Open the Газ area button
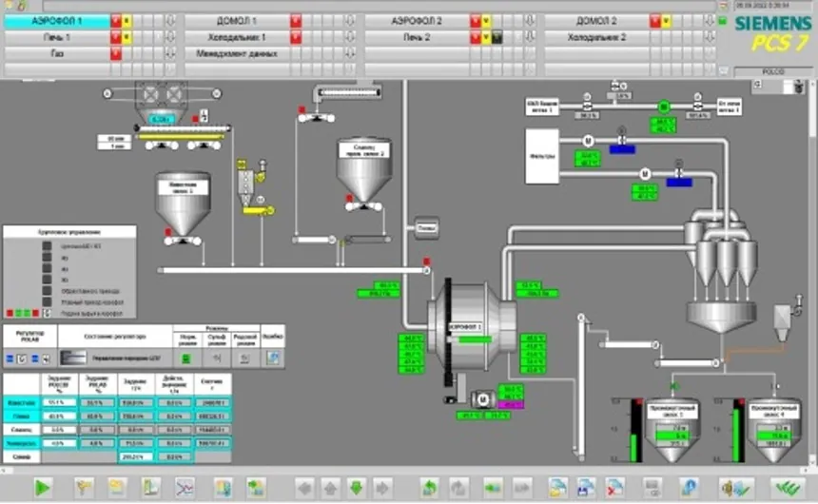 pyautogui.click(x=57, y=53)
